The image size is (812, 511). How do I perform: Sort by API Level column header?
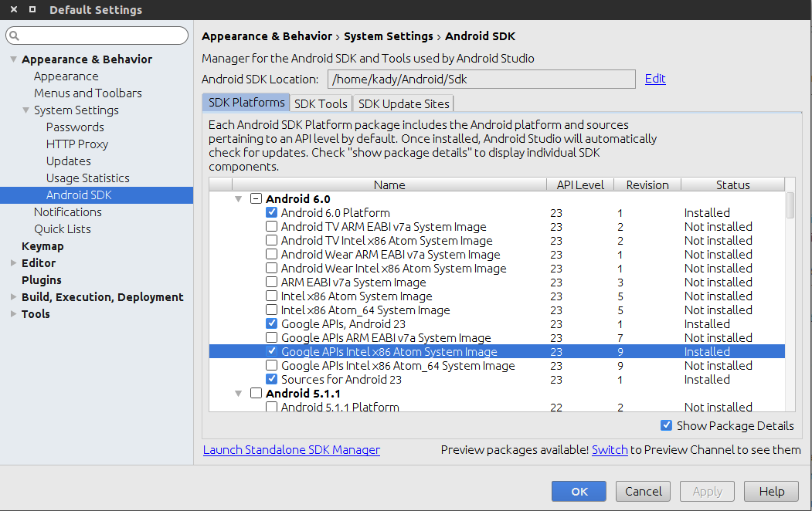coord(580,184)
